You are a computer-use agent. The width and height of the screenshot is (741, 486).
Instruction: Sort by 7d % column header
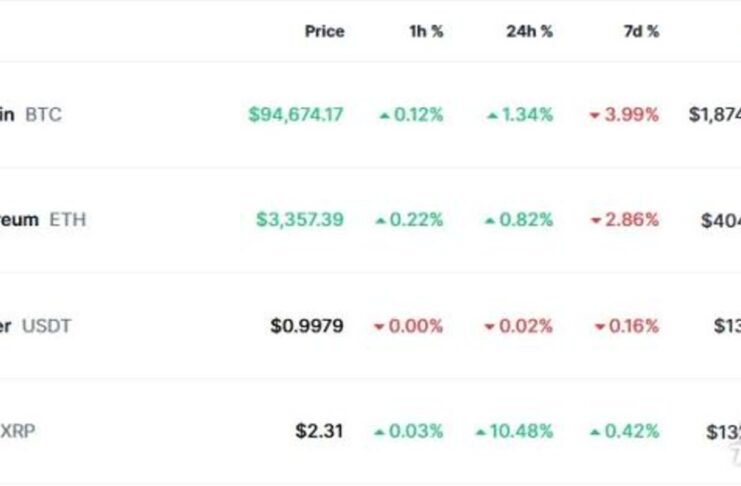[641, 32]
